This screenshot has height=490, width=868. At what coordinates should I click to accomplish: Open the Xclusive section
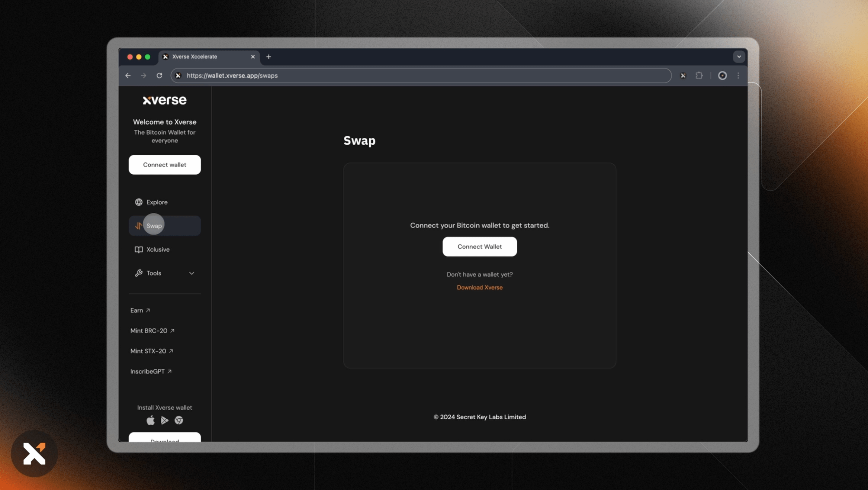pos(158,250)
